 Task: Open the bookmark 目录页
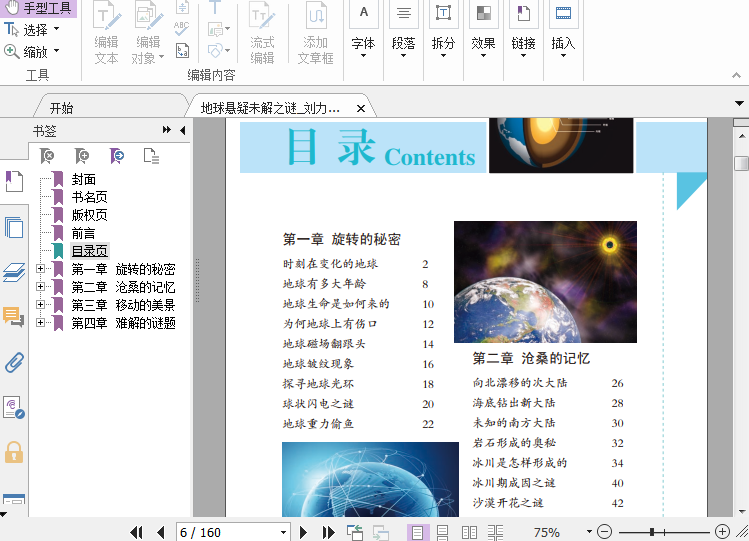click(90, 251)
